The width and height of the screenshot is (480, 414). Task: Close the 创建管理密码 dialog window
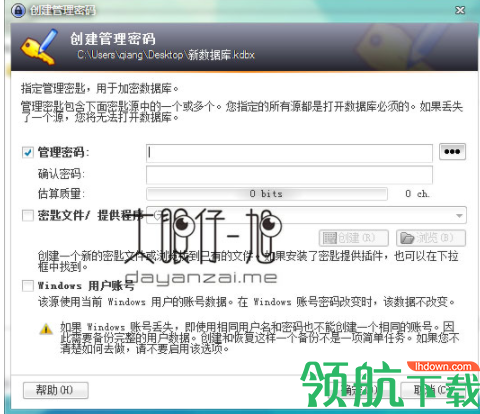click(x=460, y=10)
